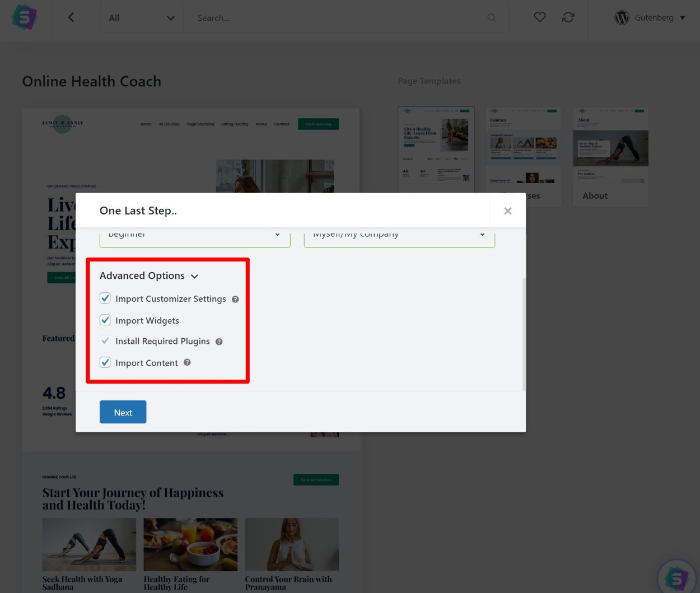Show help for Install Required Plugins
Screen dimensions: 700x593
click(219, 342)
